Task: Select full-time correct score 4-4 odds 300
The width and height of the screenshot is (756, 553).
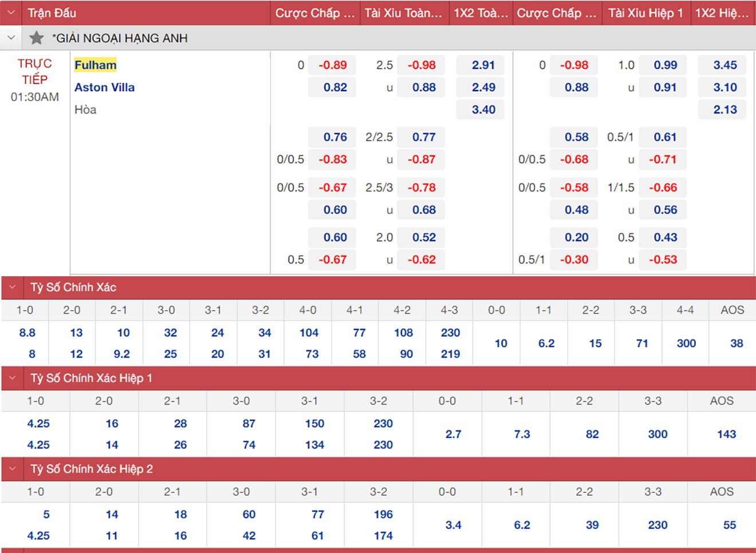Action: [686, 343]
